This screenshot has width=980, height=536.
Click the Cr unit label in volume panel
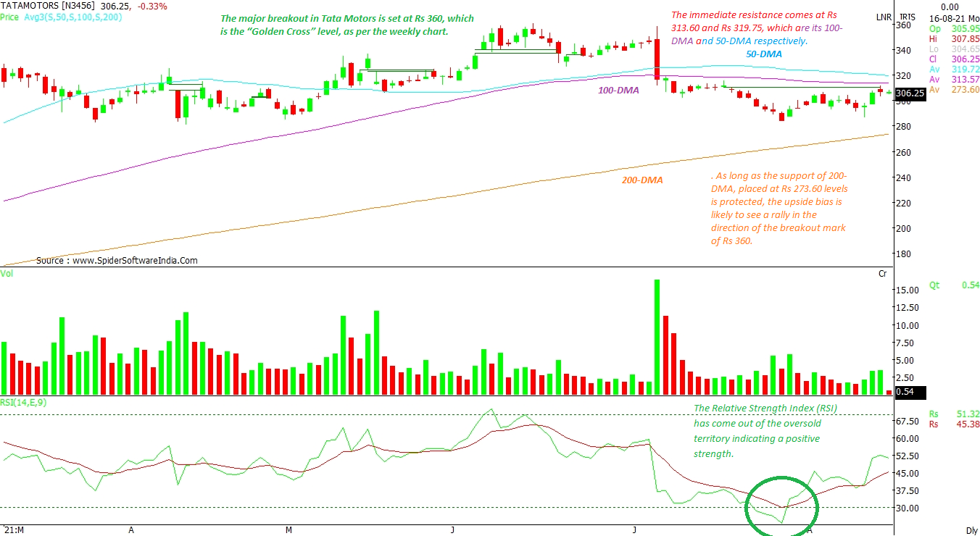(882, 273)
